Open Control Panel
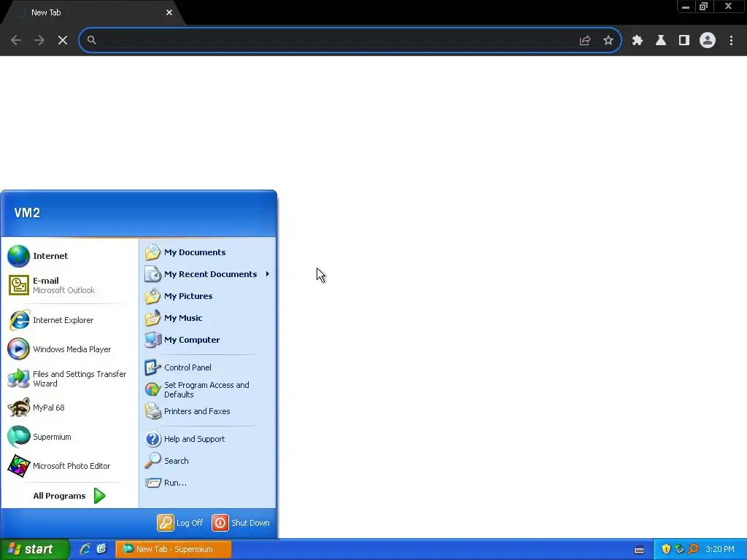This screenshot has height=560, width=747. [207, 367]
